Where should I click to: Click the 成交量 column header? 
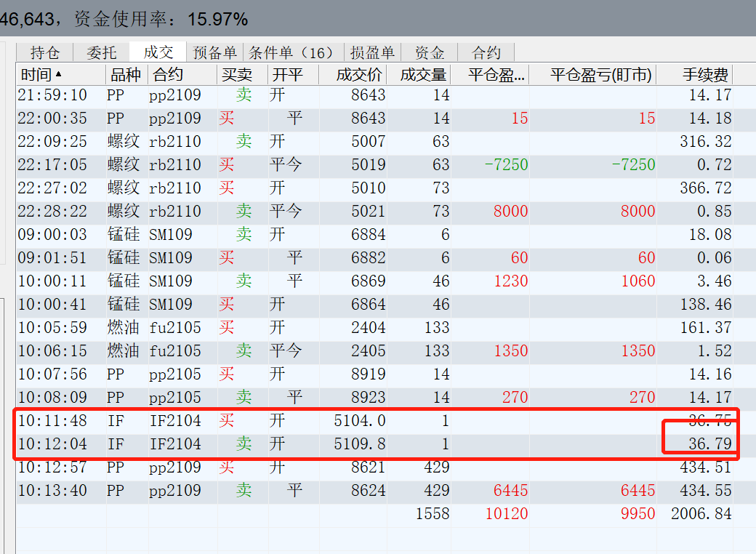tap(423, 74)
